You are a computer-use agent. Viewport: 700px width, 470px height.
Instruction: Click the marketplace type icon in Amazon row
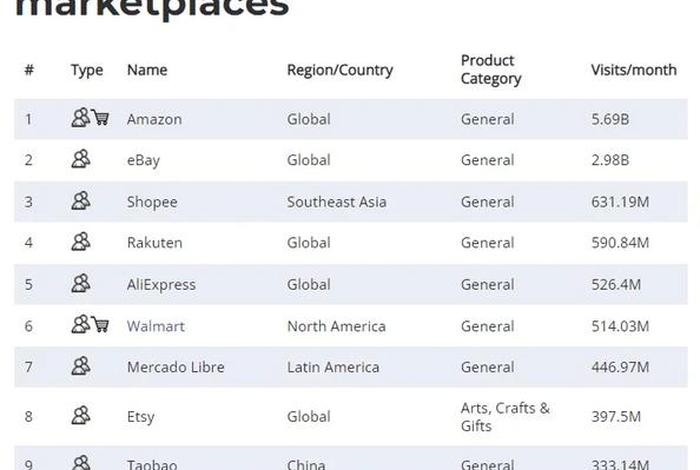click(x=80, y=118)
